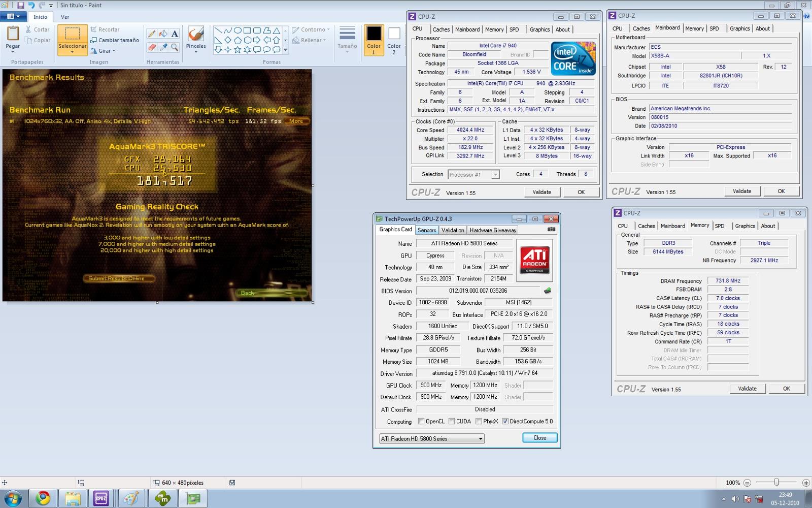Choose the line shape in Formas
The image size is (812, 508).
218,30
